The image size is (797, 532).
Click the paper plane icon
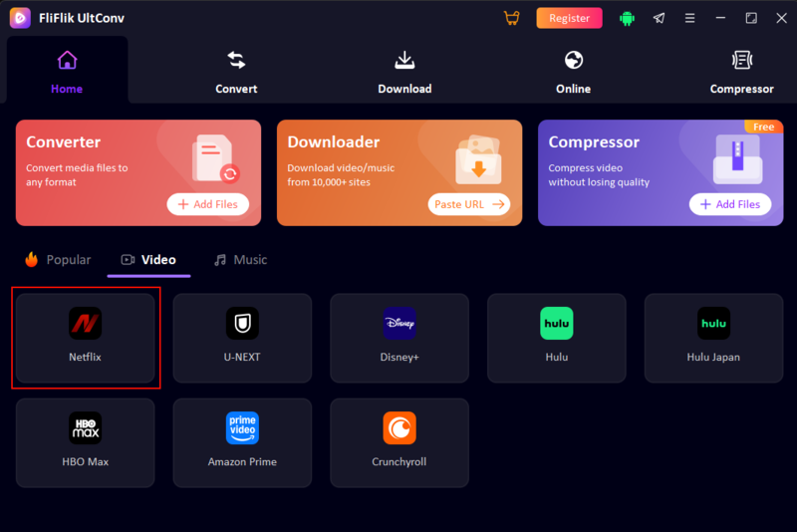[659, 18]
